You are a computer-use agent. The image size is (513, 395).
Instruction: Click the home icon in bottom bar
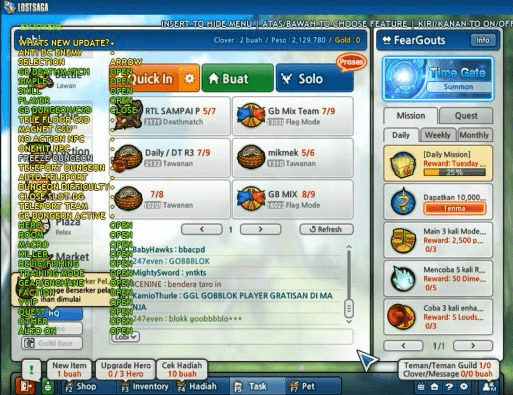[435, 387]
